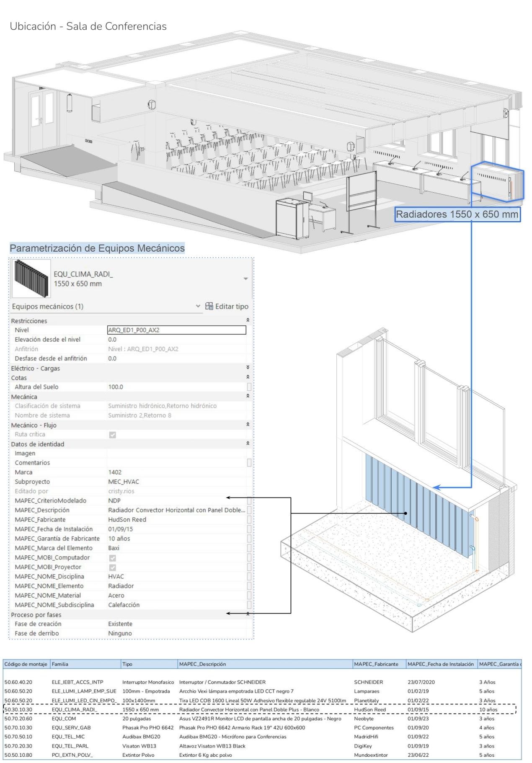The image size is (532, 763).
Task: Select the PC Componentes manufacturer cell
Action: point(374,728)
